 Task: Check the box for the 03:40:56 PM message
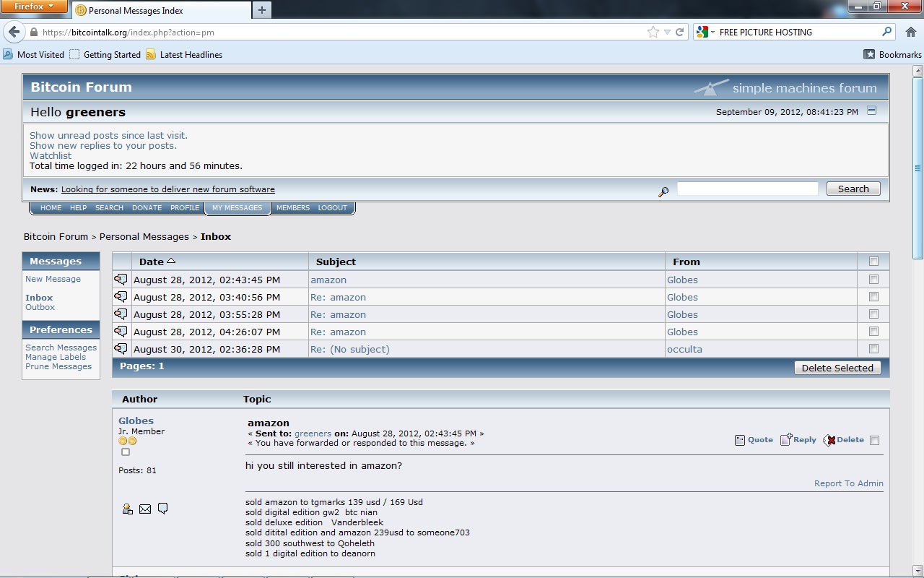pos(874,296)
